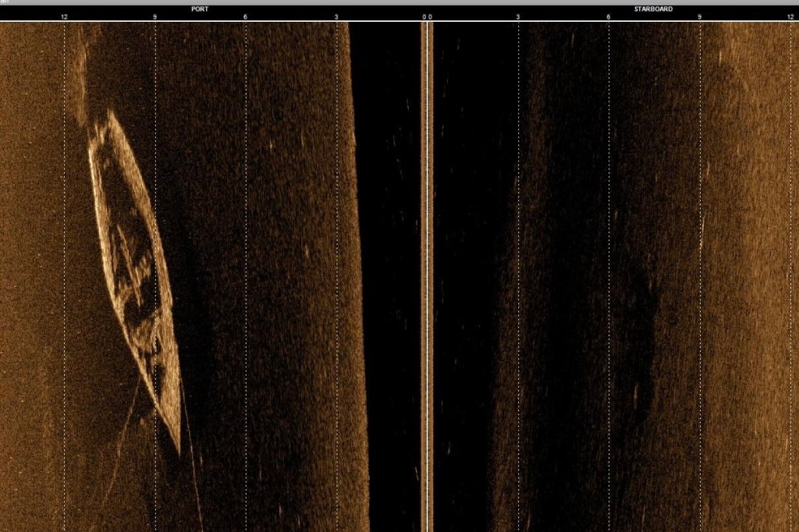Select the starboard-side 0 range mark
This screenshot has height=532, width=799.
point(430,16)
